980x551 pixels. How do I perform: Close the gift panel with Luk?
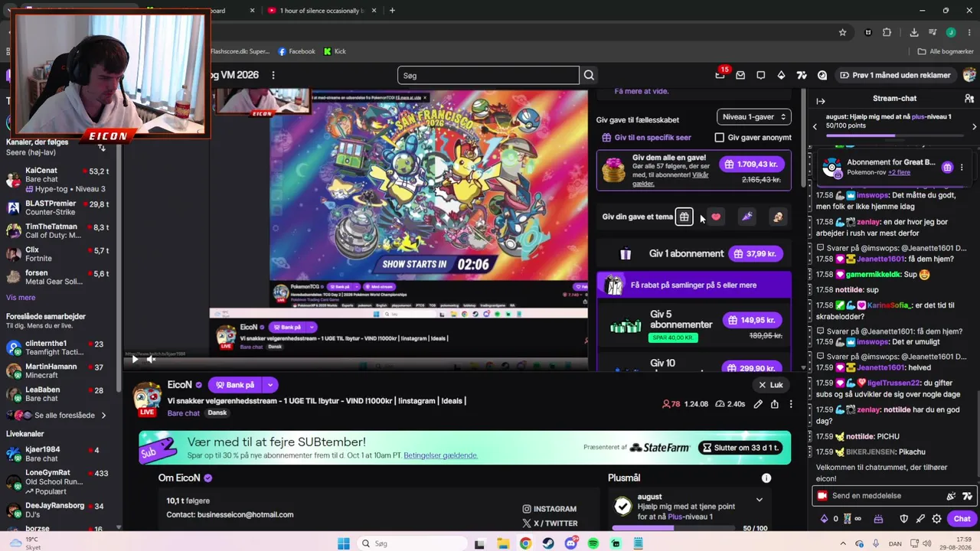pyautogui.click(x=770, y=385)
